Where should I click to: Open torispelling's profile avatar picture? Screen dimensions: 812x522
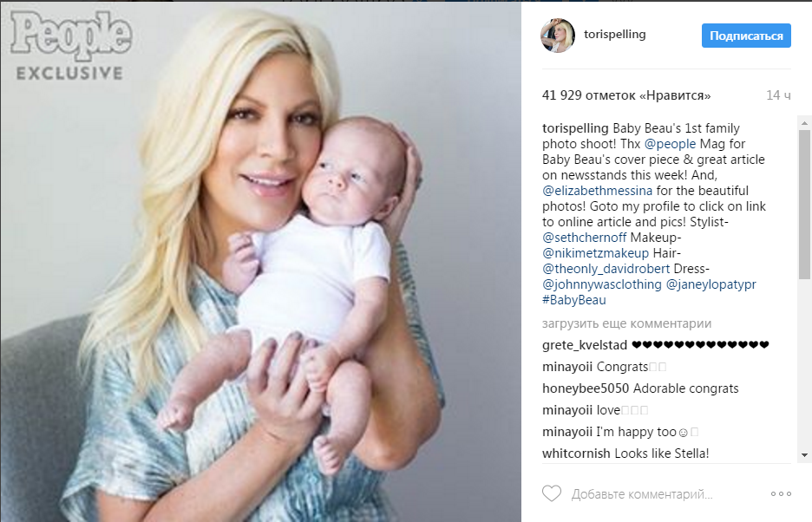click(558, 36)
